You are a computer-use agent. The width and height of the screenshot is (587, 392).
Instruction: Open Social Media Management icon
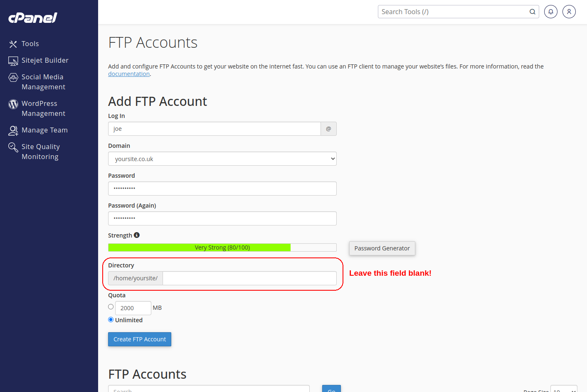click(x=13, y=77)
